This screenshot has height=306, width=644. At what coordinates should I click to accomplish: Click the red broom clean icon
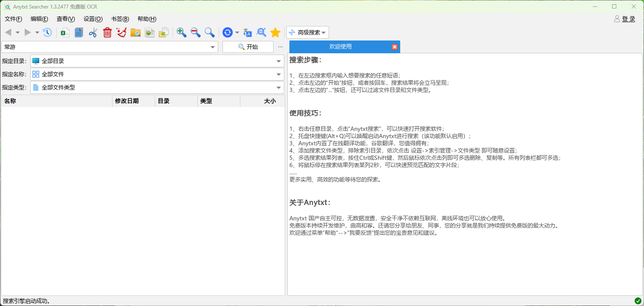click(x=121, y=32)
